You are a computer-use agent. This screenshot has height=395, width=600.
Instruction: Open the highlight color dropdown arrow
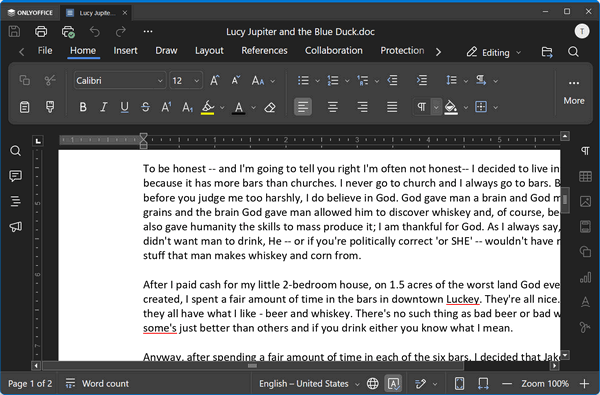(x=222, y=108)
